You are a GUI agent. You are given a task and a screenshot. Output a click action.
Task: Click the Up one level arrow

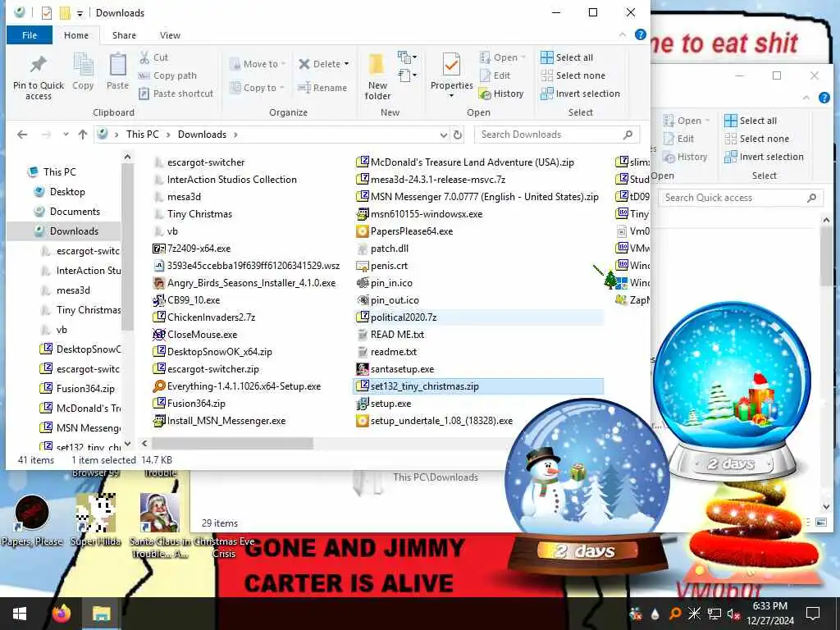[83, 135]
